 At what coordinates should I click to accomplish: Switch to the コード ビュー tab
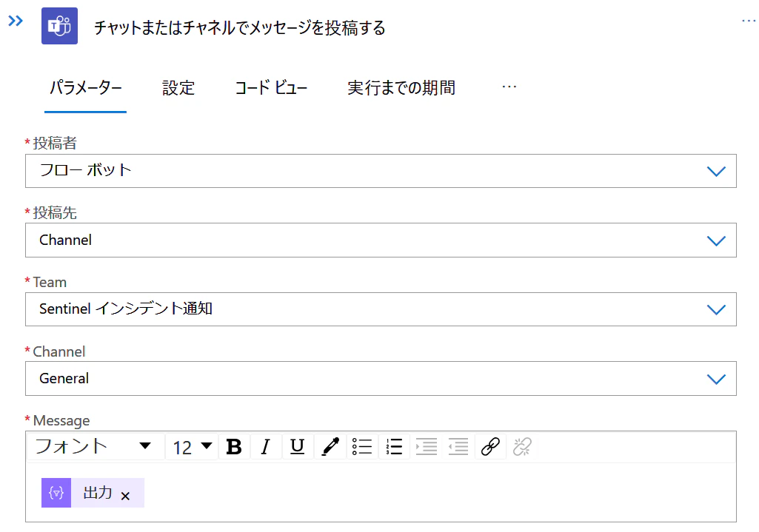click(x=271, y=88)
